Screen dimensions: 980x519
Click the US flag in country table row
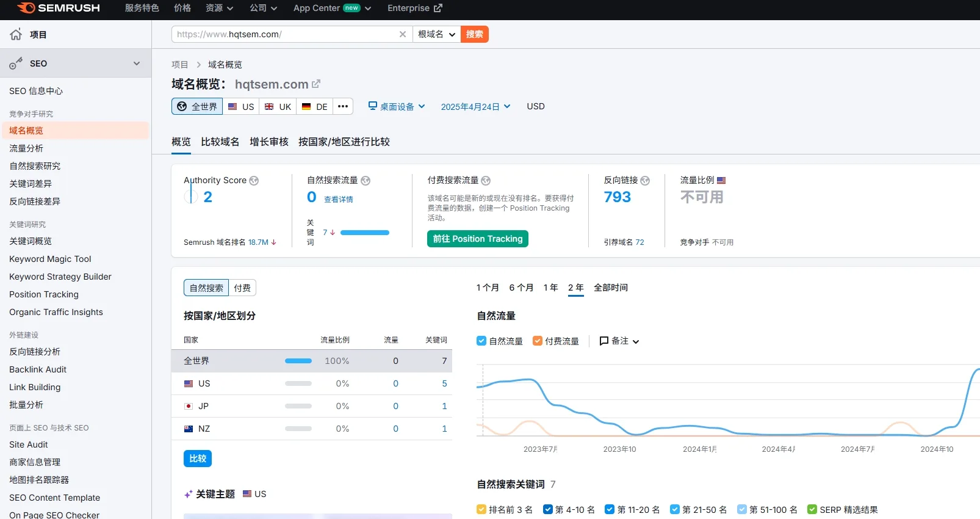[189, 383]
